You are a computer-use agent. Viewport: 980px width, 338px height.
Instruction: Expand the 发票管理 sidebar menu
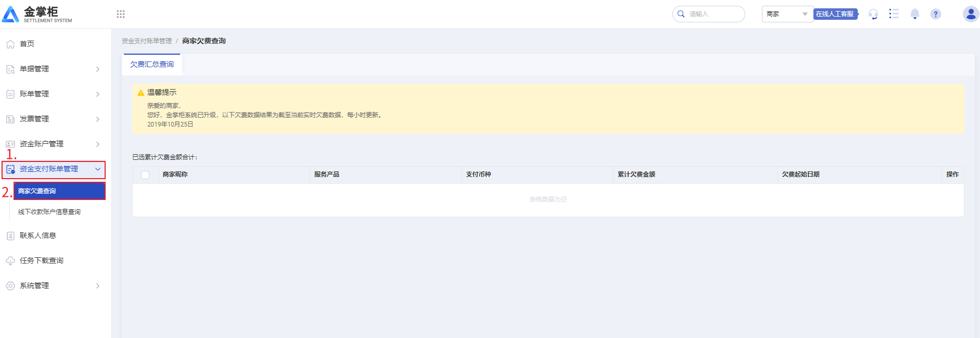coord(52,119)
